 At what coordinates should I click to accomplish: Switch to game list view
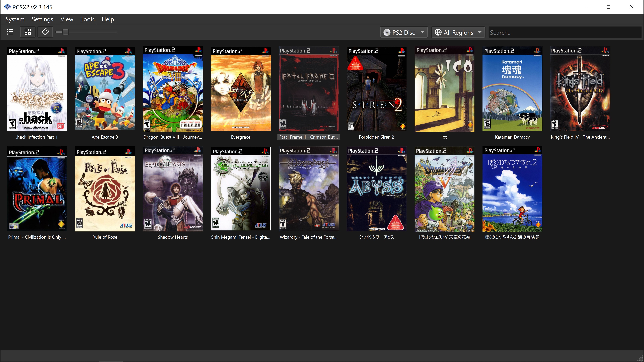[x=10, y=32]
